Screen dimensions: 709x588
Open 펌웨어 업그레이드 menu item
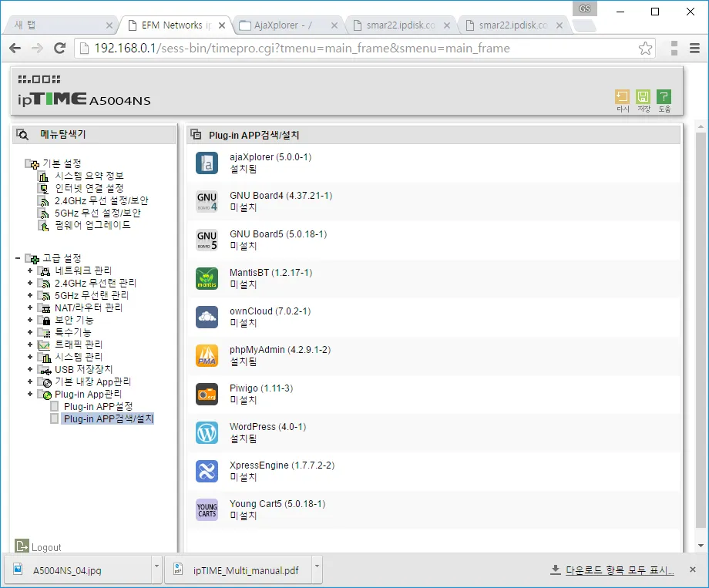click(x=92, y=225)
